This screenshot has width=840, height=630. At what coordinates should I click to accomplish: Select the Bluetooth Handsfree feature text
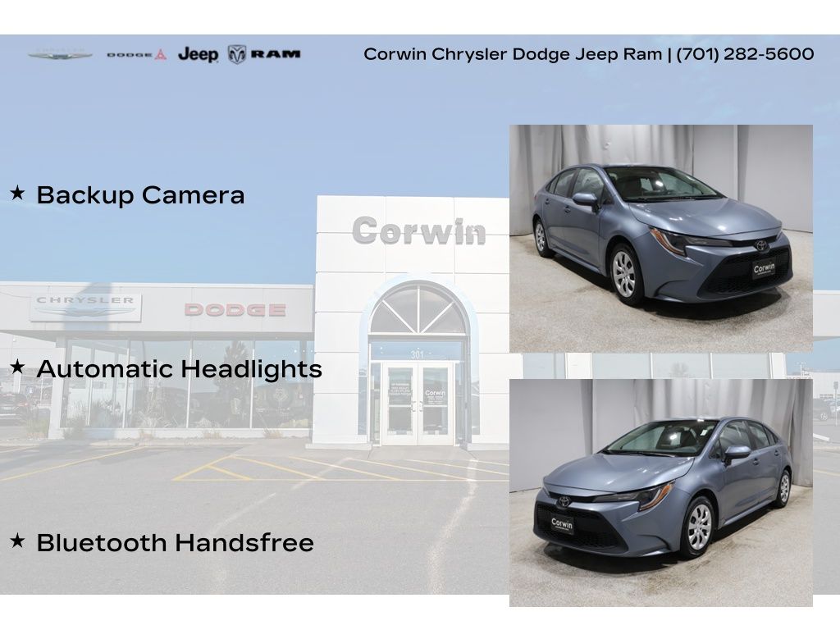coord(175,543)
